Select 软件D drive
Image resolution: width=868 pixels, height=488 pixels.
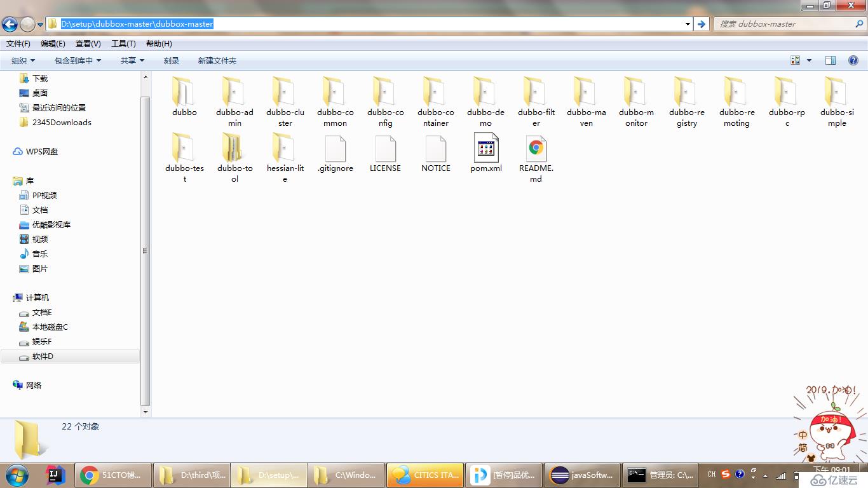coord(70,356)
